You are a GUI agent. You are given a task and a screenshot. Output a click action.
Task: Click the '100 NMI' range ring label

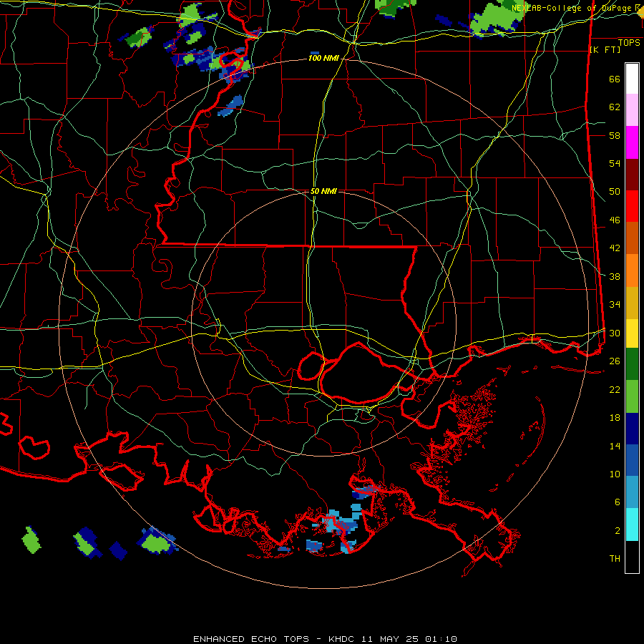(323, 59)
